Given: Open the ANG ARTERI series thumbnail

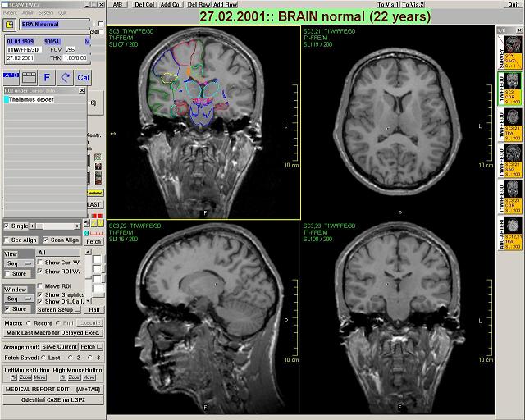Looking at the screenshot, I should click(510, 226).
